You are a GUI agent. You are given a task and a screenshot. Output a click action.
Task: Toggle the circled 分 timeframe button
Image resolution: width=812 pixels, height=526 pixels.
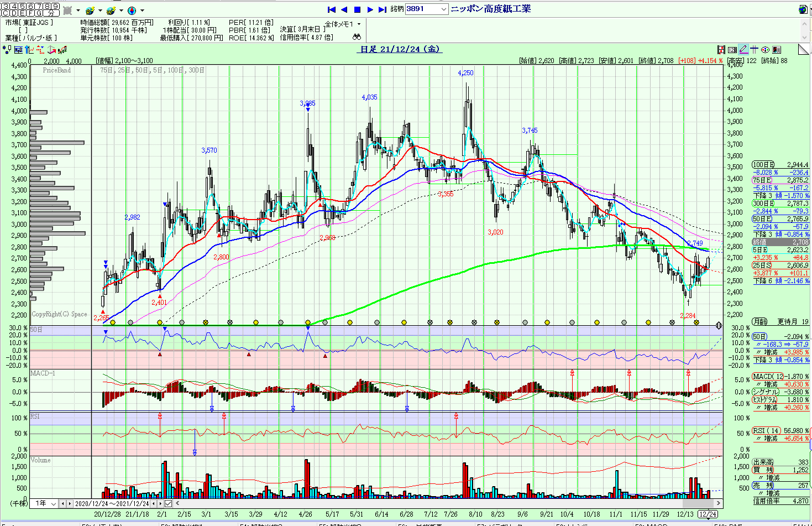pyautogui.click(x=51, y=13)
